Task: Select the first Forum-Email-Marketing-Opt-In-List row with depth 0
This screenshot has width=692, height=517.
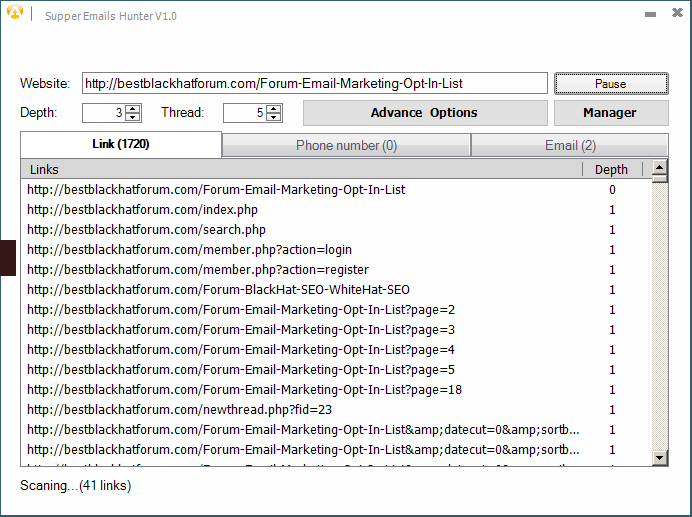Action: (x=336, y=190)
